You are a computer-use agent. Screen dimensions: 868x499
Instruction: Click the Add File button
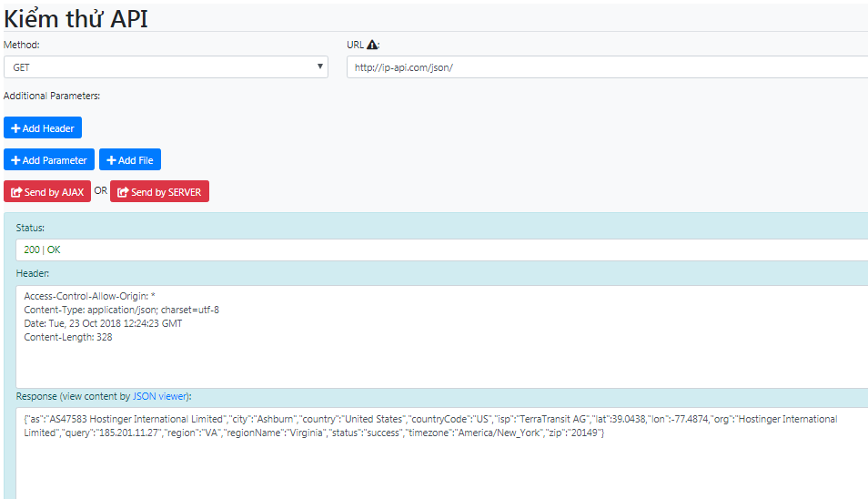(130, 160)
